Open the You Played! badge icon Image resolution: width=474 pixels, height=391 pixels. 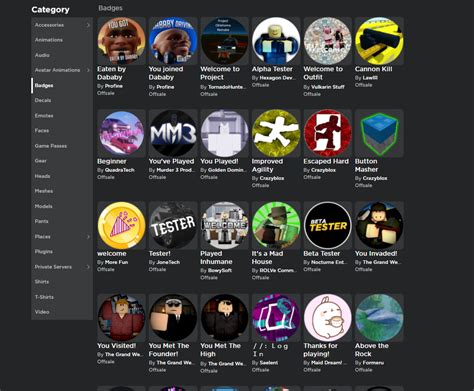(224, 133)
